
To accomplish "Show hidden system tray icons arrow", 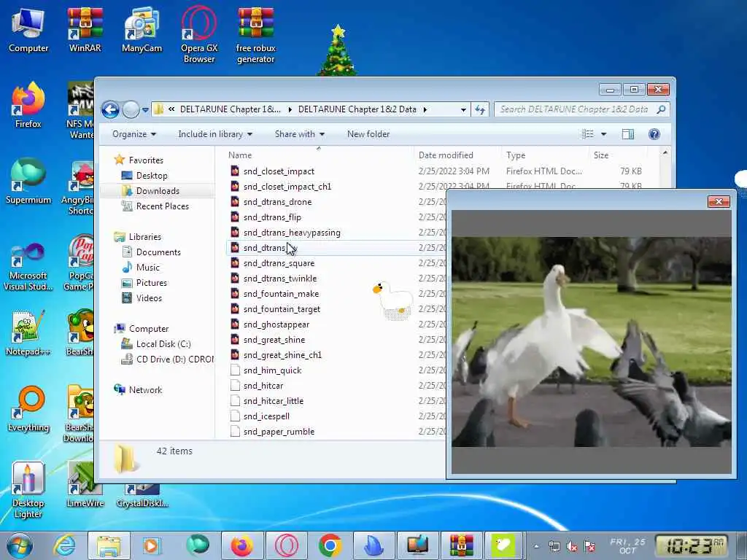I will click(x=537, y=547).
